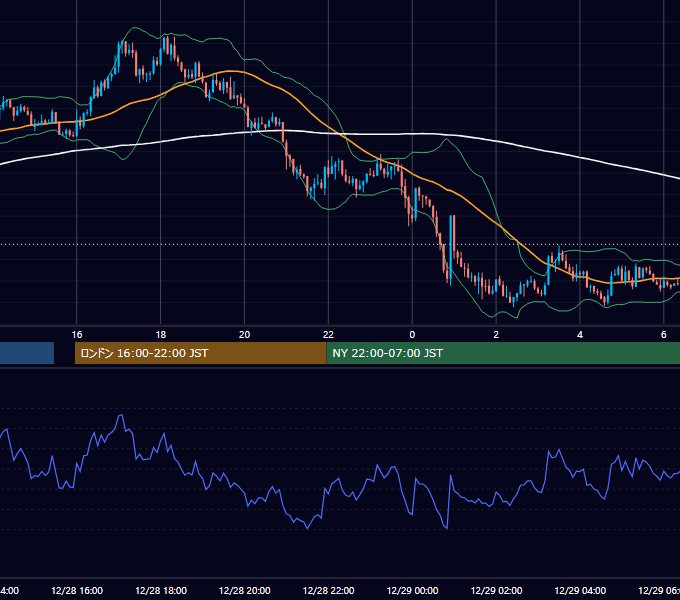Click the '20' hour label on price chart axis
This screenshot has width=680, height=600.
pos(245,335)
